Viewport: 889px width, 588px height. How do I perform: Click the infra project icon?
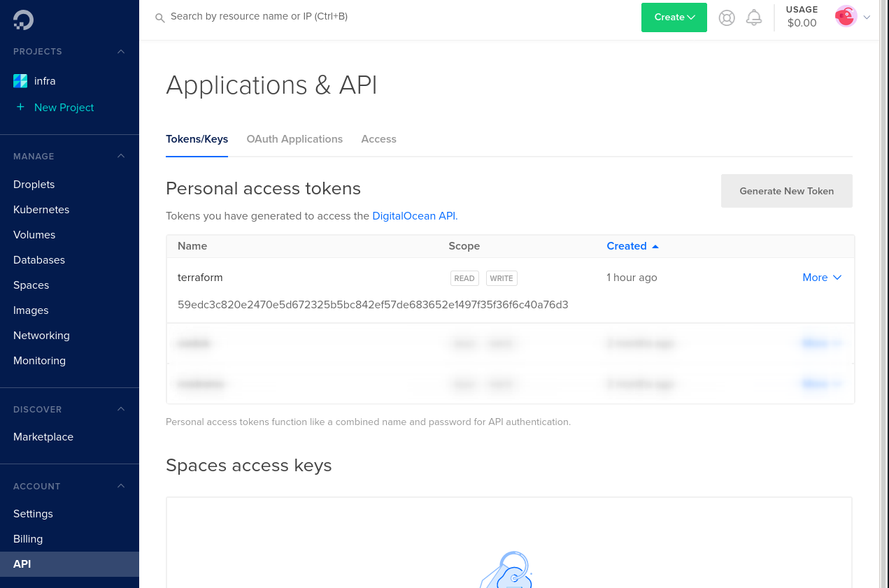pos(20,81)
